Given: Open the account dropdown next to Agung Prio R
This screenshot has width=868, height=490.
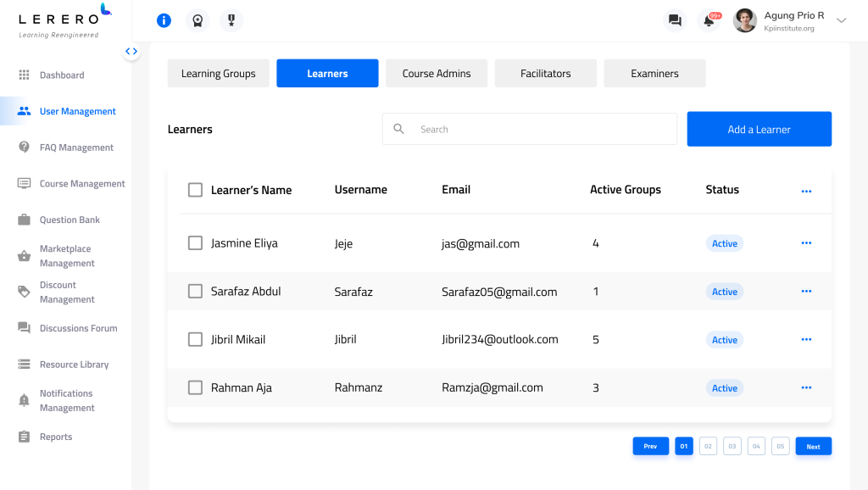Looking at the screenshot, I should coord(840,20).
